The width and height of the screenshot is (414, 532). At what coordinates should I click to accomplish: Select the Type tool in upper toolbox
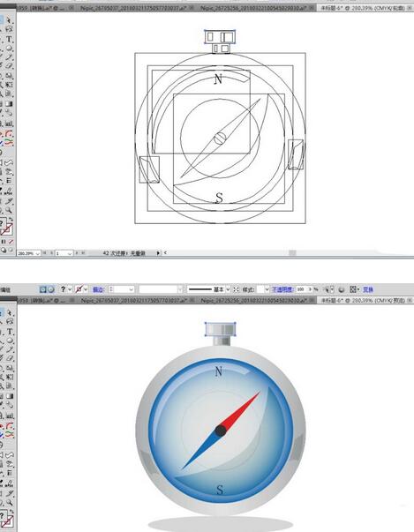[x=9, y=39]
